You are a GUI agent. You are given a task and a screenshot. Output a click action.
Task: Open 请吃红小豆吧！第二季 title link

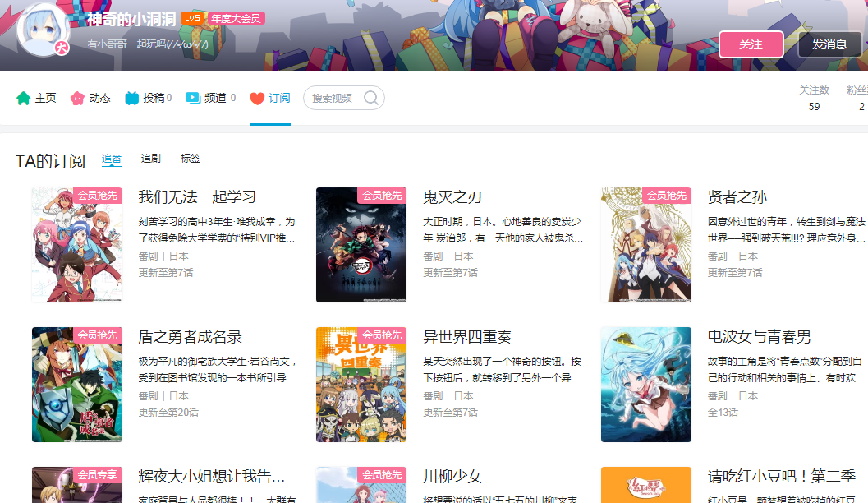point(782,477)
